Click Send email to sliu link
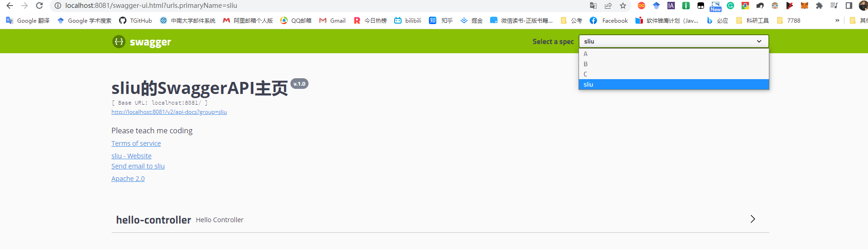 138,166
